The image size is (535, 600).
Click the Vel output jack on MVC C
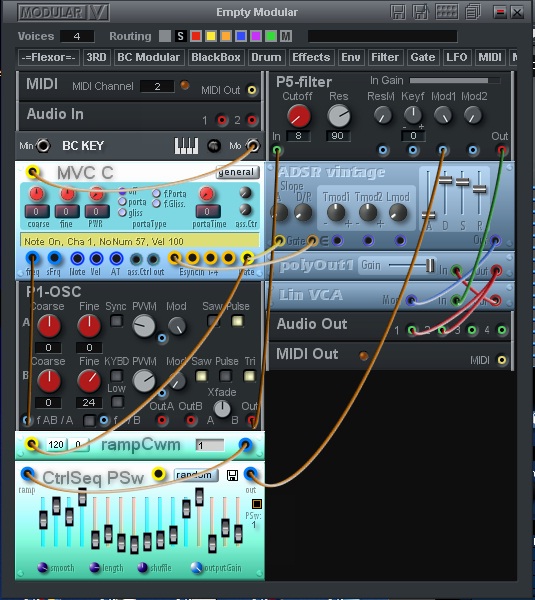[96, 259]
